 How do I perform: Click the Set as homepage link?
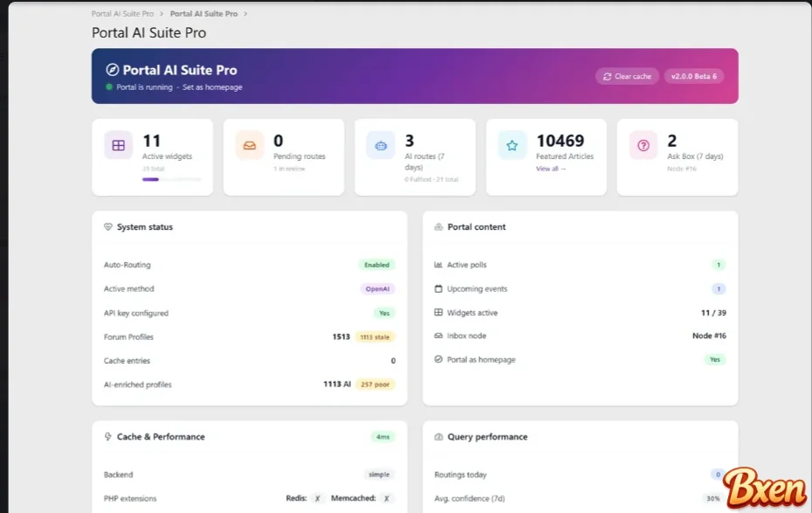click(212, 87)
